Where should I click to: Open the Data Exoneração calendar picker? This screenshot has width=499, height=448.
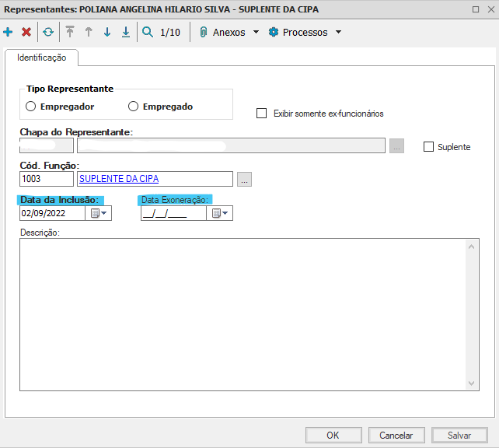point(220,214)
